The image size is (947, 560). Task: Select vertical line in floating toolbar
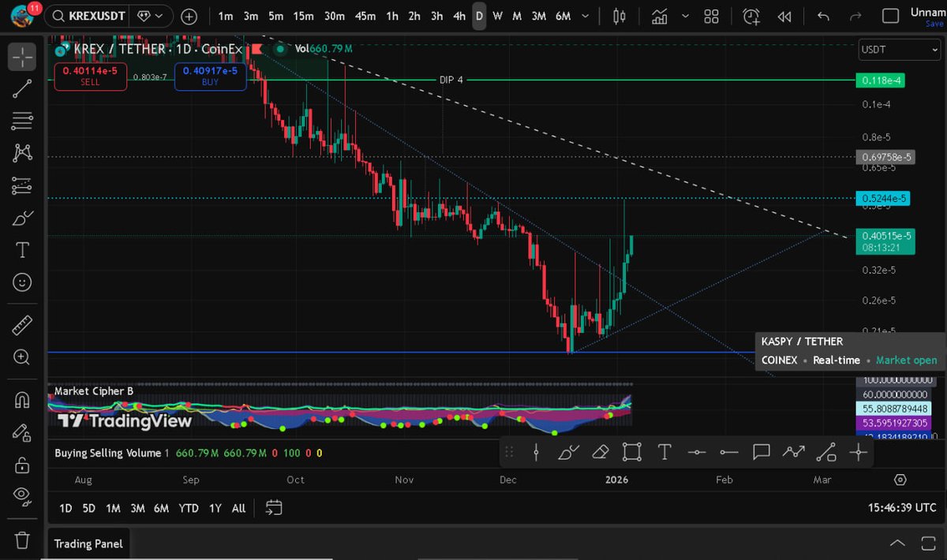click(x=536, y=452)
